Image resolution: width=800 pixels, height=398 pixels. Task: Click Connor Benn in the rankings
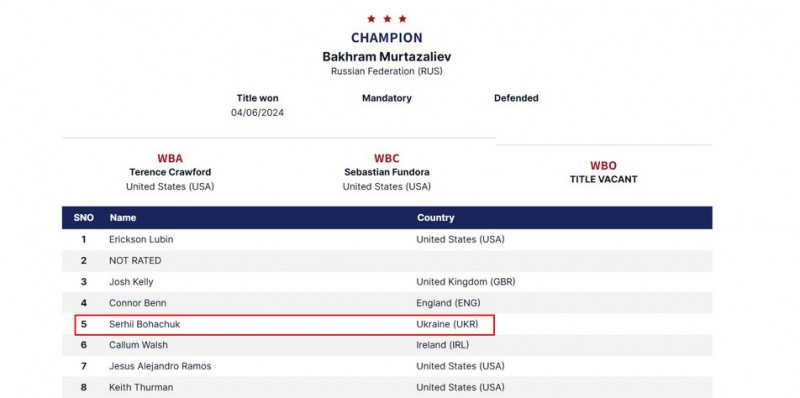pyautogui.click(x=138, y=303)
